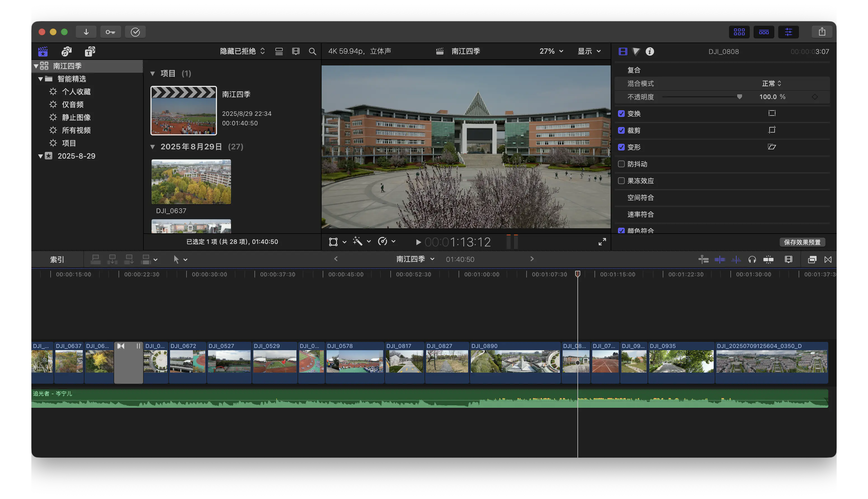The image size is (868, 499).
Task: Click the import media arrow button
Action: tap(86, 32)
